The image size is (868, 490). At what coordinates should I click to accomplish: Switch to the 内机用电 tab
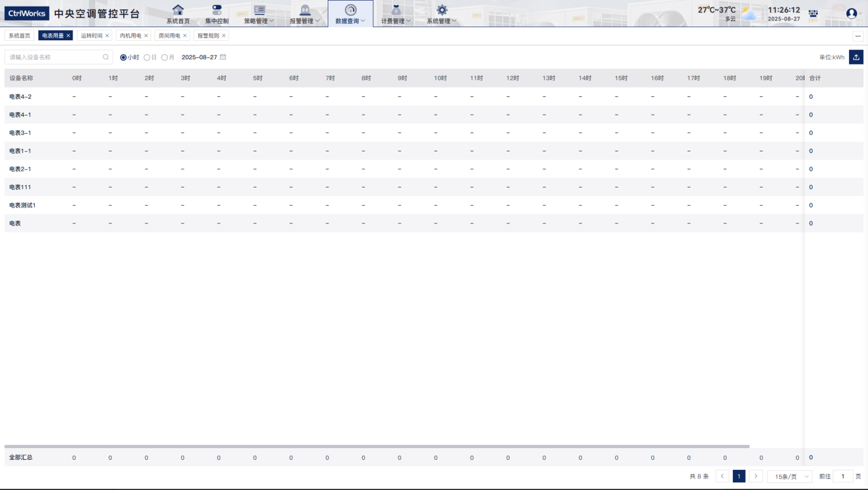130,36
